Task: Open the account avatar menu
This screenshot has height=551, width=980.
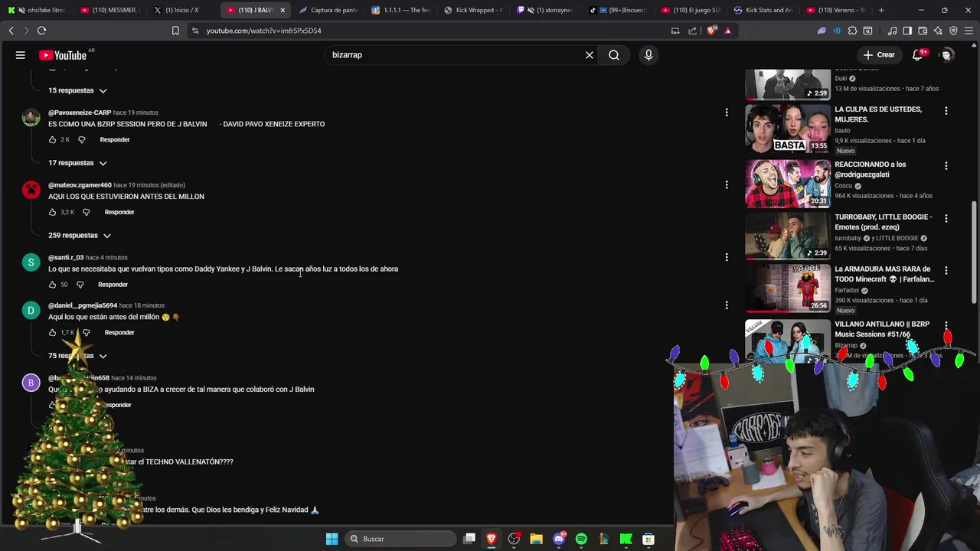Action: [x=947, y=55]
